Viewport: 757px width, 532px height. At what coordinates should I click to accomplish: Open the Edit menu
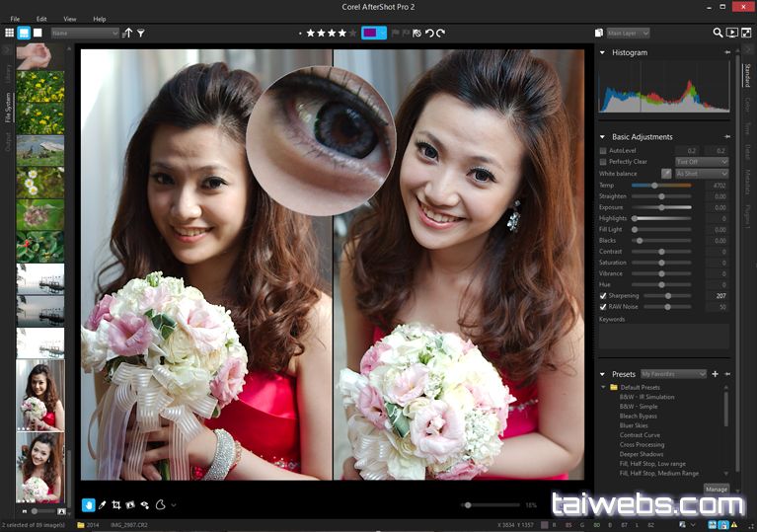[41, 19]
